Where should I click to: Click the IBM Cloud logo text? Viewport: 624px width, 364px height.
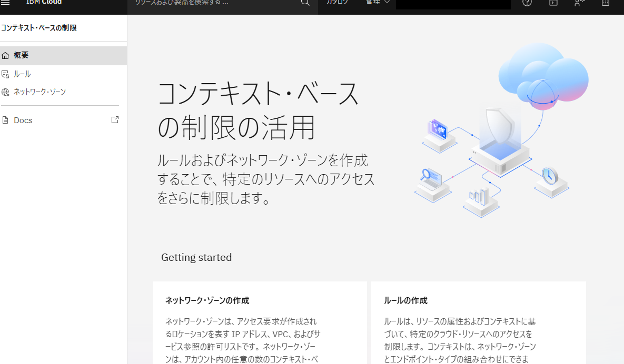pyautogui.click(x=44, y=2)
